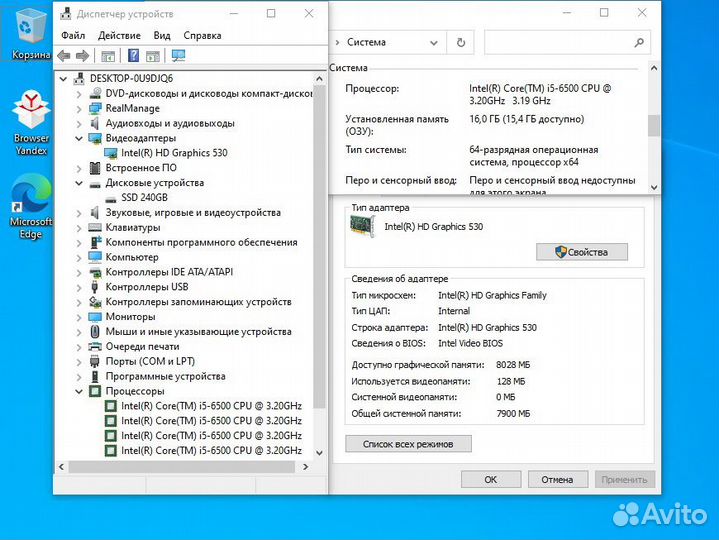This screenshot has width=719, height=540.
Task: Expand Аудиовходы и аудиовыходы category
Action: (79, 124)
